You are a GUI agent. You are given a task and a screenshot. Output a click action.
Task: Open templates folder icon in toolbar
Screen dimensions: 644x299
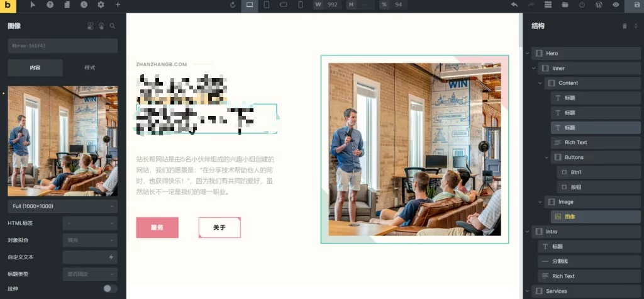565,4
